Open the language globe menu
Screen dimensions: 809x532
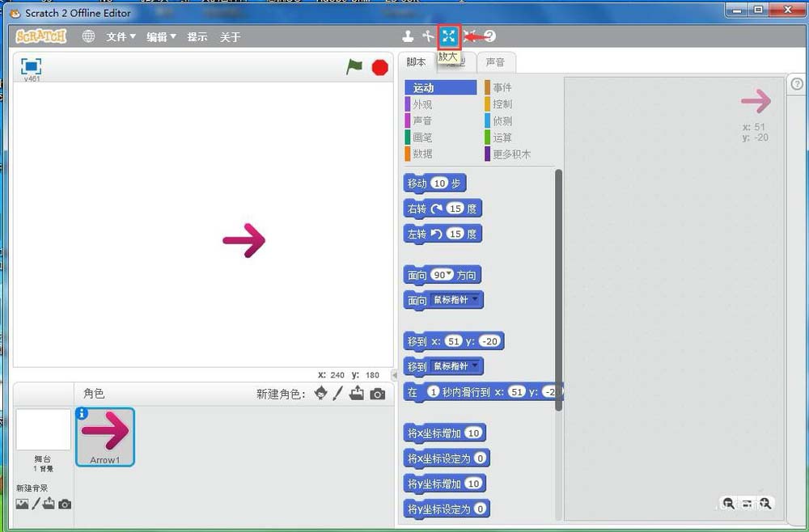[x=89, y=36]
